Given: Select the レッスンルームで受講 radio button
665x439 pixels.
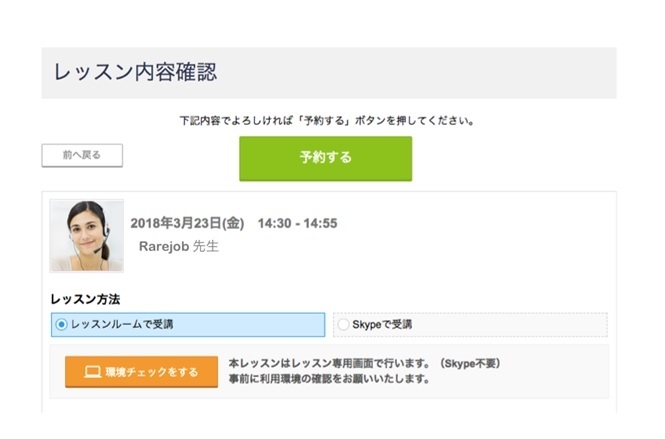Looking at the screenshot, I should pos(62,325).
